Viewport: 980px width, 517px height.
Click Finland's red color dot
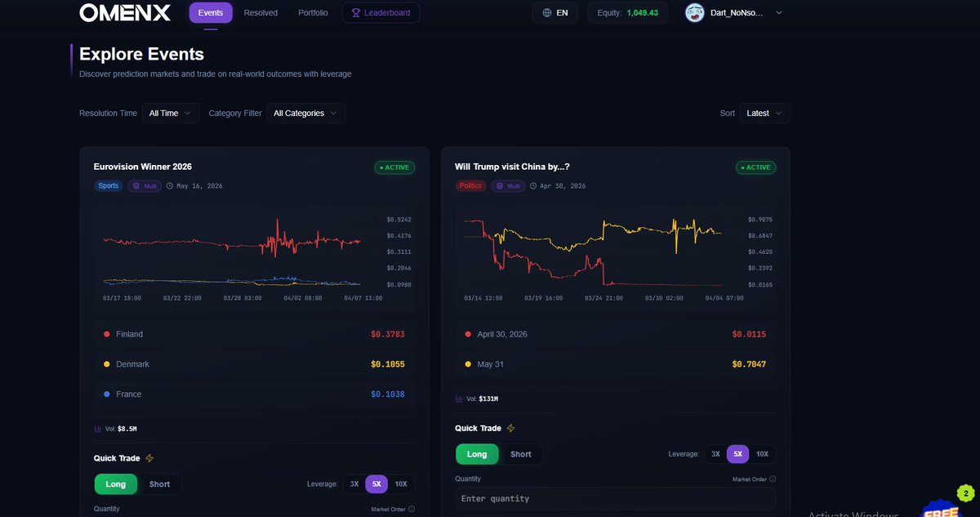pos(107,334)
